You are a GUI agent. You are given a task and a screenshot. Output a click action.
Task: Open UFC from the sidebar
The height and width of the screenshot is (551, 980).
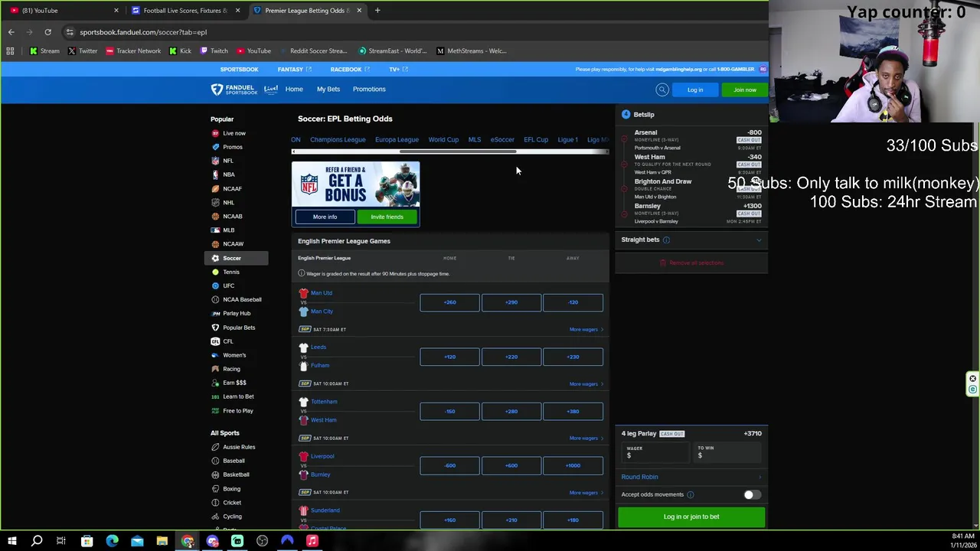[229, 285]
